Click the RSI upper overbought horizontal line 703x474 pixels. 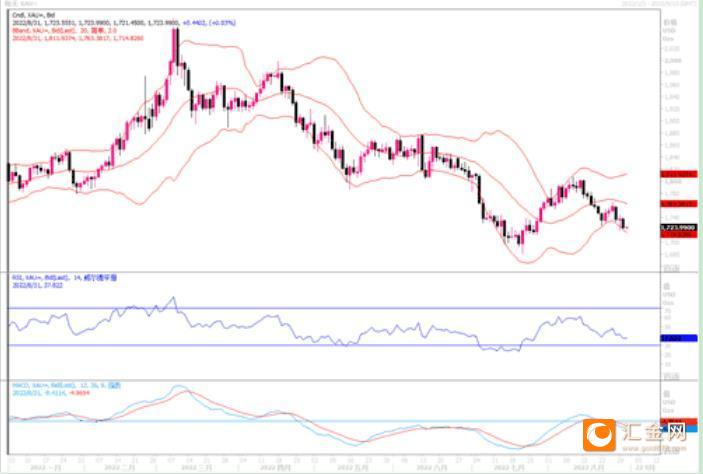[x=334, y=308]
